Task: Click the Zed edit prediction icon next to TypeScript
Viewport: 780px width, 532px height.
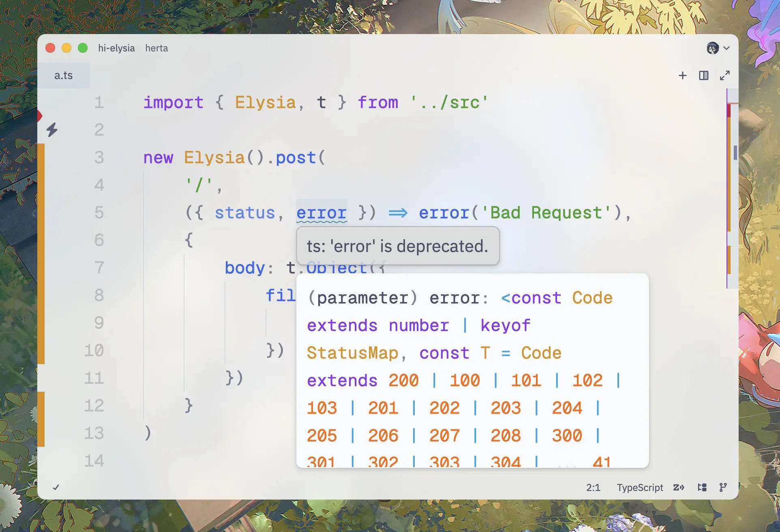Action: click(x=679, y=487)
